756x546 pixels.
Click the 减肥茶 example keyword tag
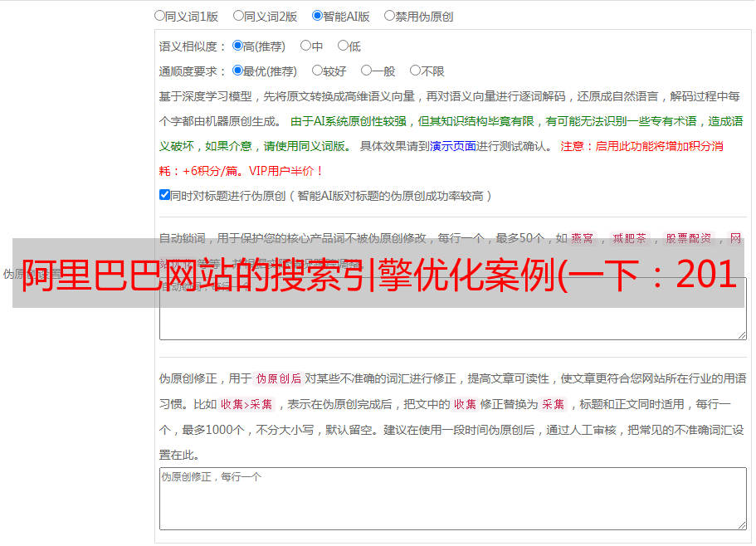pyautogui.click(x=629, y=238)
